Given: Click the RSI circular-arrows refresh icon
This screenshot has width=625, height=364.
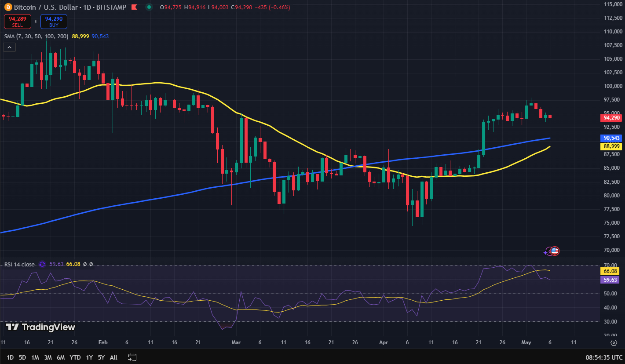Looking at the screenshot, I should pyautogui.click(x=42, y=264).
